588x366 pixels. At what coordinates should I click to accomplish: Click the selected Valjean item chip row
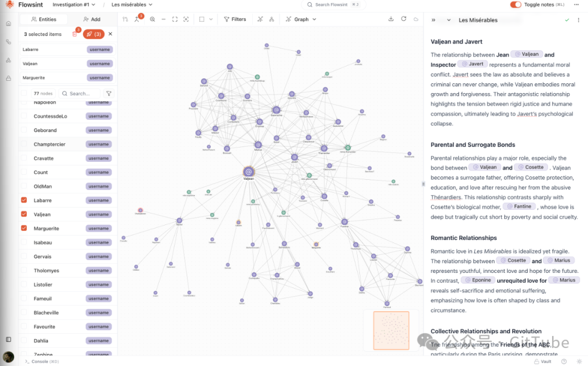coord(67,64)
